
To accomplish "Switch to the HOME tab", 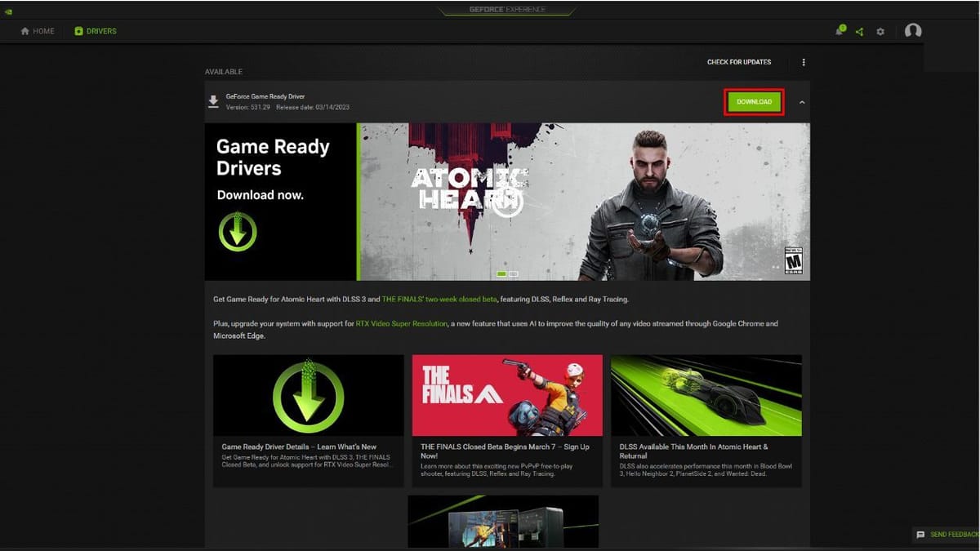I will tap(36, 30).
